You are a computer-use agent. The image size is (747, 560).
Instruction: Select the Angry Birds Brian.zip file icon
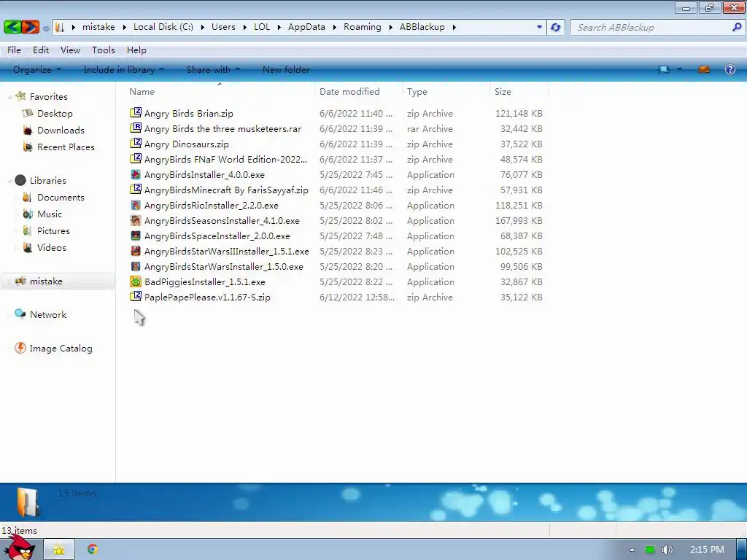[x=136, y=113]
